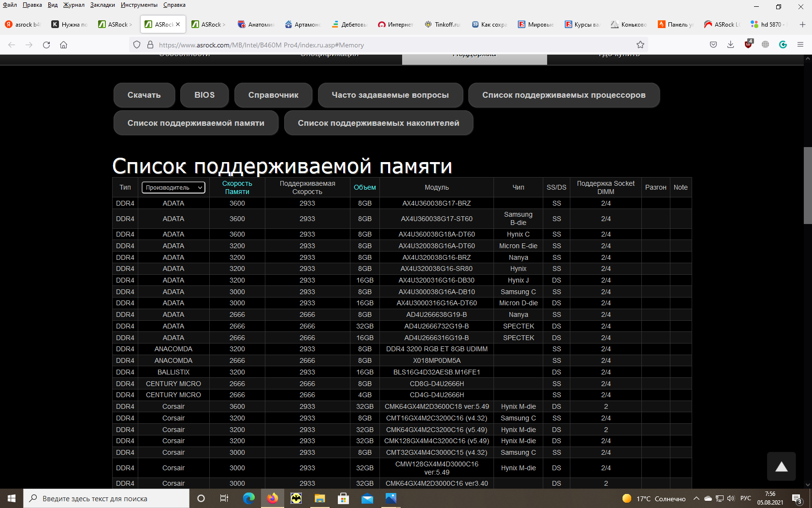The width and height of the screenshot is (812, 508).
Task: Open Список поддерживаемых процессоров
Action: coord(564,95)
